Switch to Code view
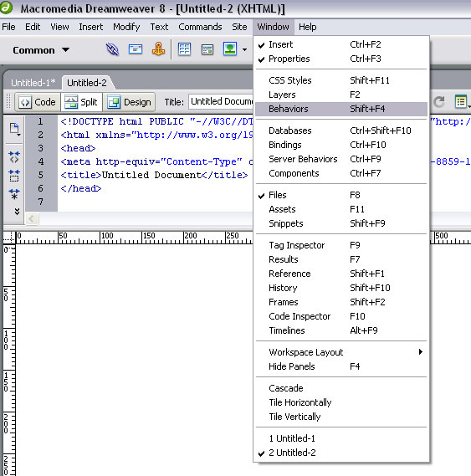471x476 pixels. (37, 102)
